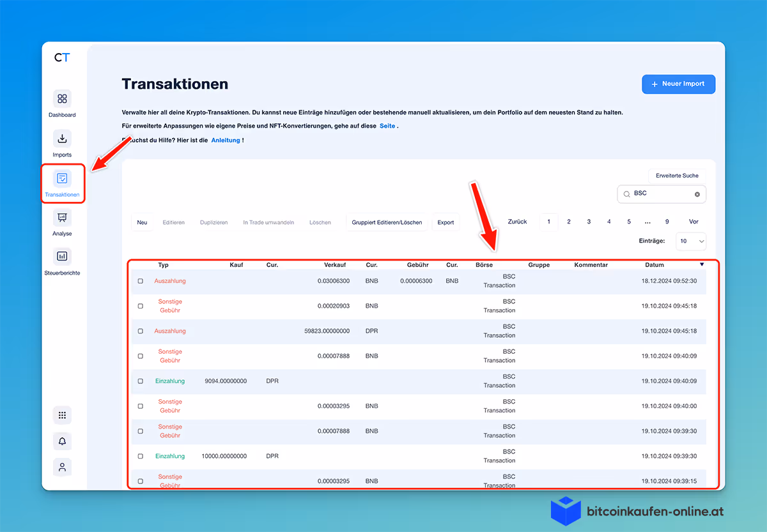Tick the first Sonstige Gebühr row checkbox
Screen dimensions: 767x532
click(141, 305)
